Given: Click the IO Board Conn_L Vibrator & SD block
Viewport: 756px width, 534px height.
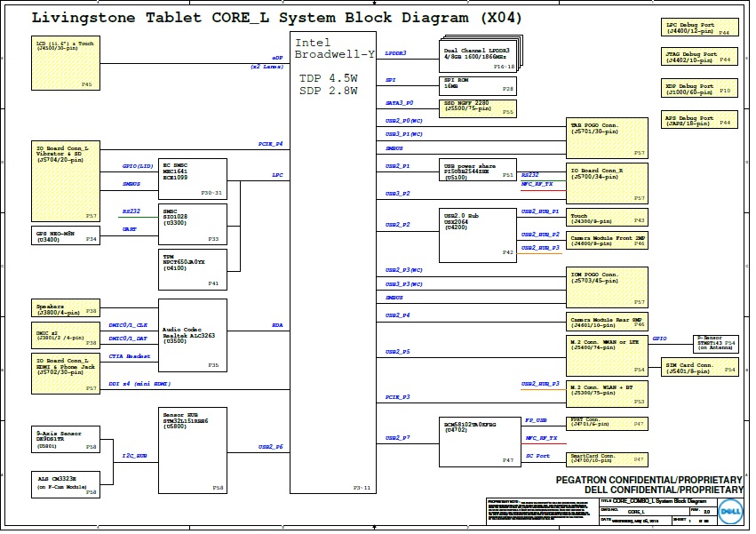Looking at the screenshot, I should point(66,181).
